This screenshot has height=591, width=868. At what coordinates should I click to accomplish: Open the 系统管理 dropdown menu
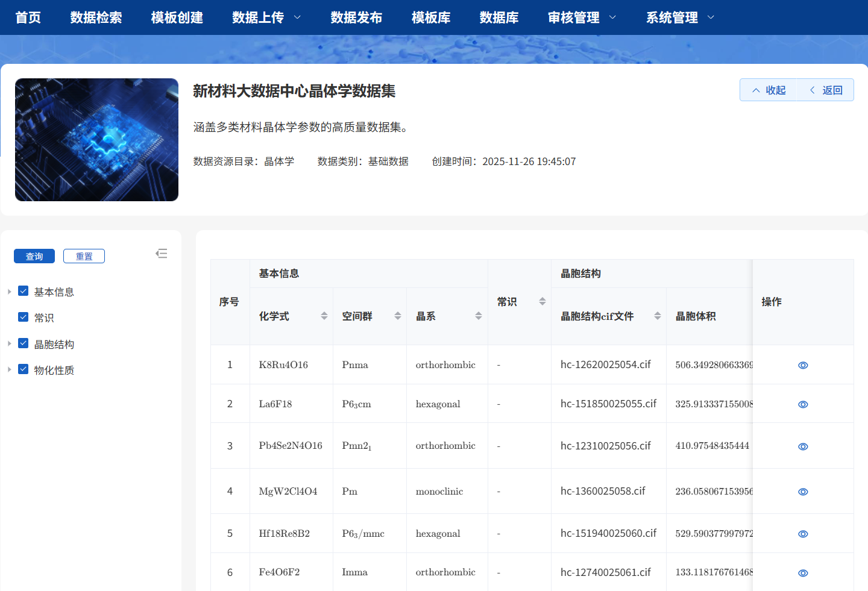pos(672,17)
